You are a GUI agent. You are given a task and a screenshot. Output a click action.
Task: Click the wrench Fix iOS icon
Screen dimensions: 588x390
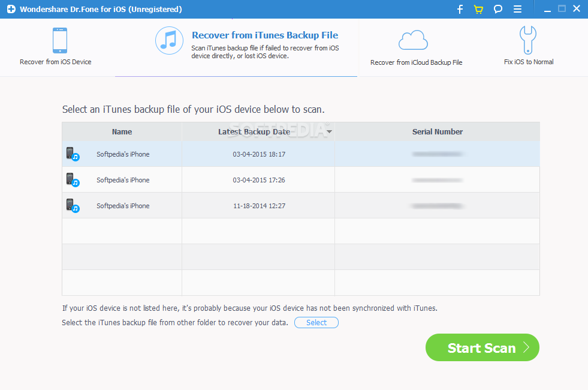(x=528, y=40)
